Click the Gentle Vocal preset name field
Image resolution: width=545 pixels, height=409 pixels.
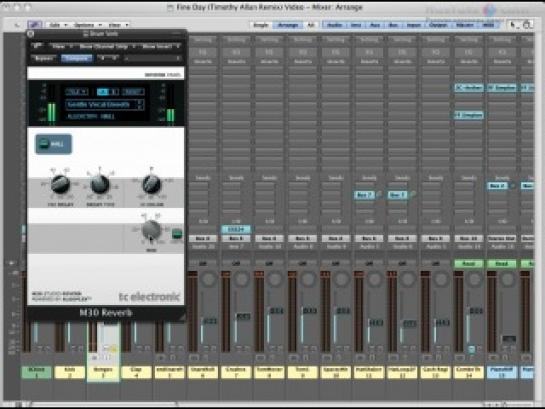(x=100, y=104)
